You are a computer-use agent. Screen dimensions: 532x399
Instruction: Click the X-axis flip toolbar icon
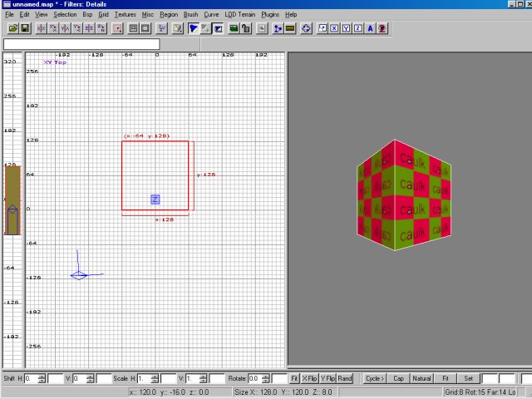pos(41,28)
